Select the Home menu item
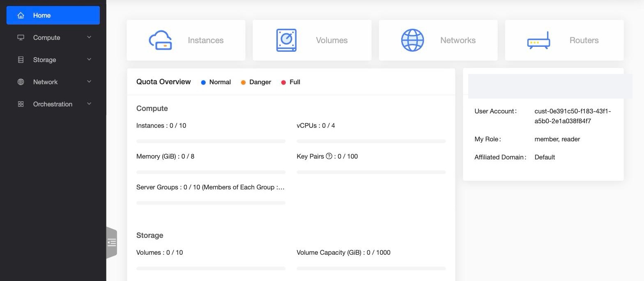 coord(53,15)
